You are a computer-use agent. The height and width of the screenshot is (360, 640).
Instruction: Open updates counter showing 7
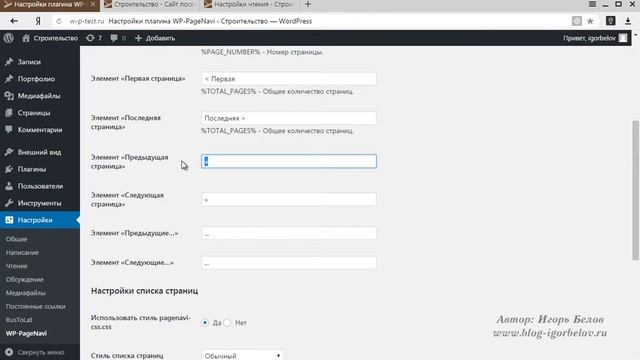point(94,38)
